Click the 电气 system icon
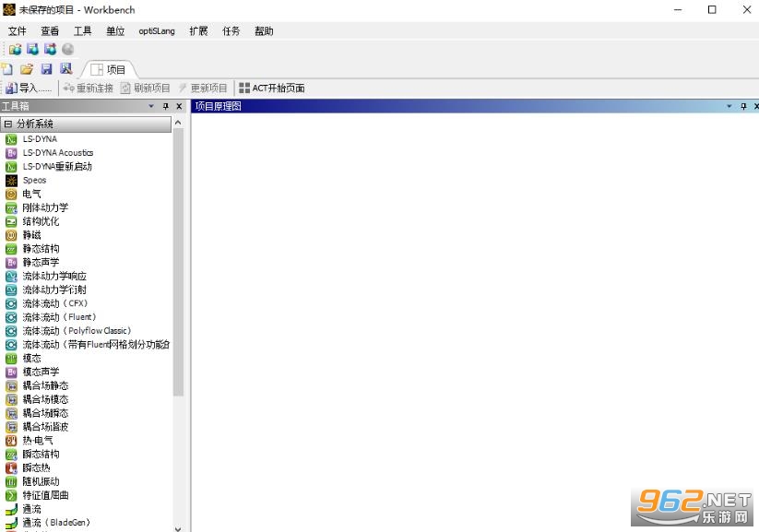759x532 pixels. pos(11,195)
